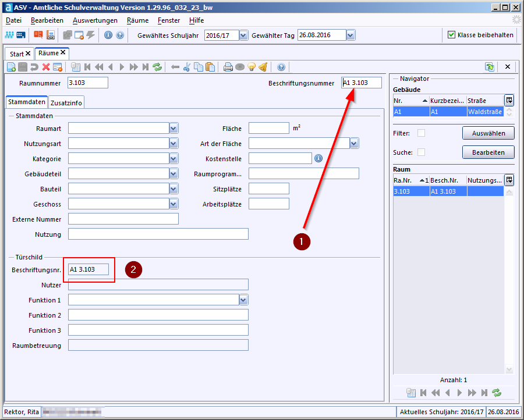
Task: Toggle the 'Klasse beibehalten' checkbox
Action: [451, 35]
